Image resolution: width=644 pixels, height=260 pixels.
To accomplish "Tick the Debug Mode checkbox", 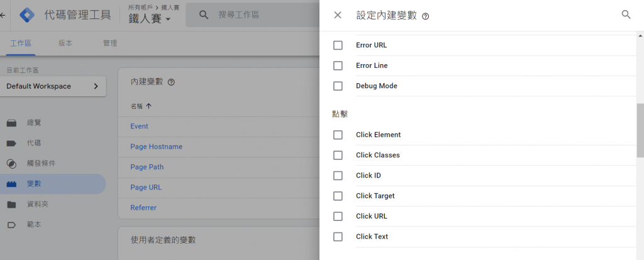I will pyautogui.click(x=338, y=86).
